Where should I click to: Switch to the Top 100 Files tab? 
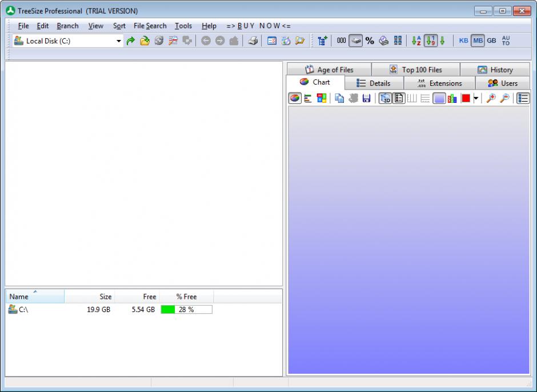[x=416, y=70]
